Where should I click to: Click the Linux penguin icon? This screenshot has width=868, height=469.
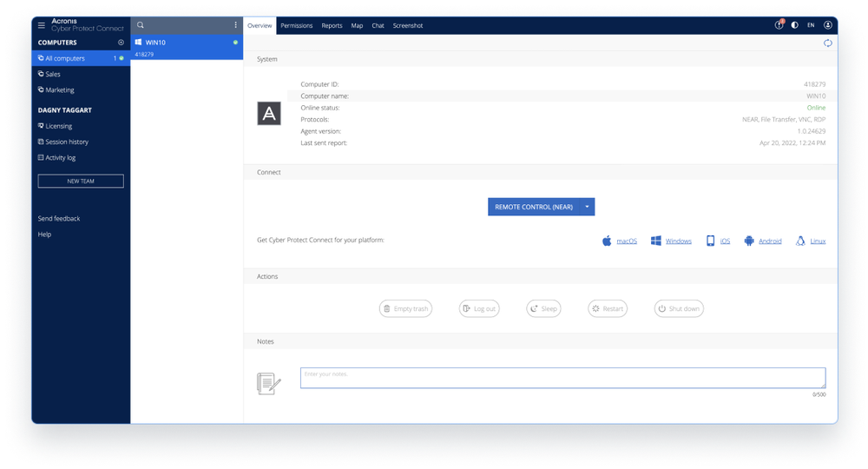tap(800, 241)
